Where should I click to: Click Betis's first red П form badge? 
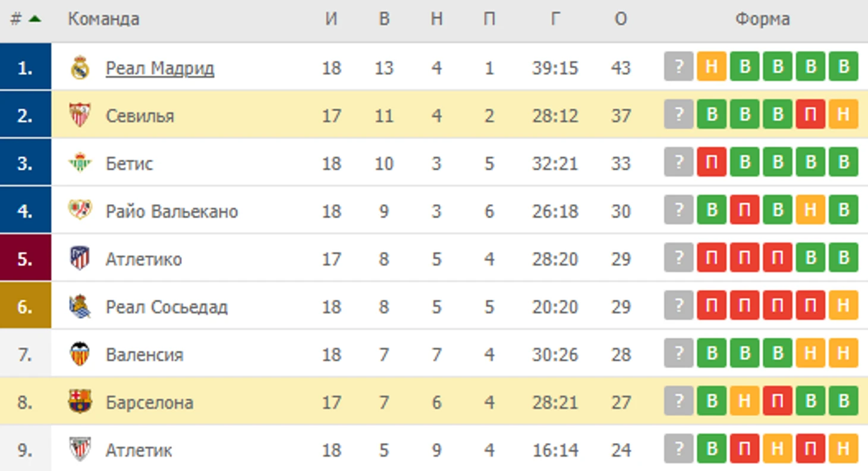click(712, 162)
